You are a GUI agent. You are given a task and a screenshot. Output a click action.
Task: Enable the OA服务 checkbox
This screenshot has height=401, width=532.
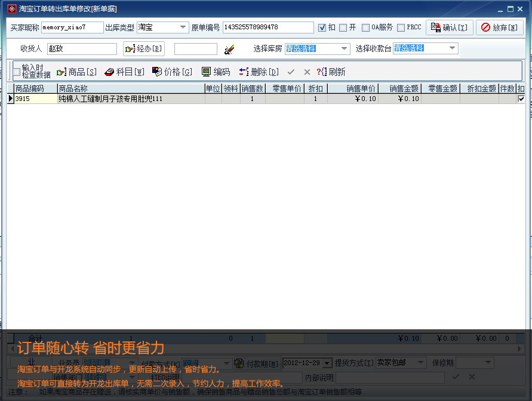365,27
